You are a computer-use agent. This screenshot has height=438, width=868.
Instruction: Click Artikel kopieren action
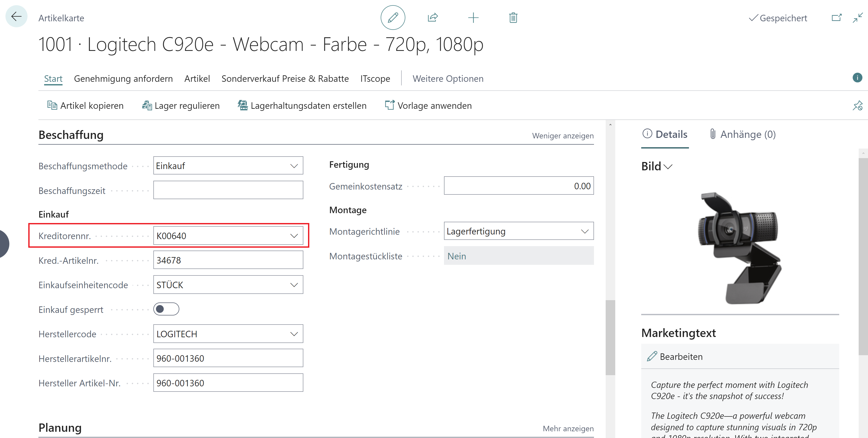coord(86,105)
